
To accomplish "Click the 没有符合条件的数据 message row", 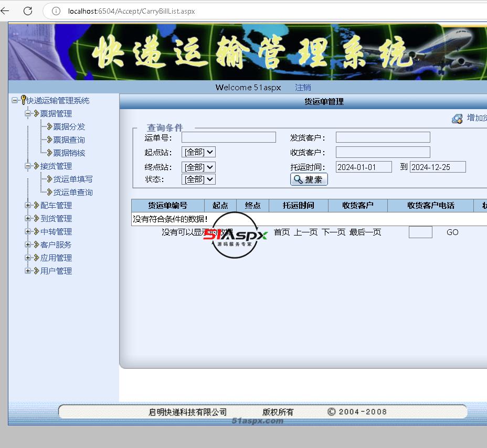I will 309,219.
